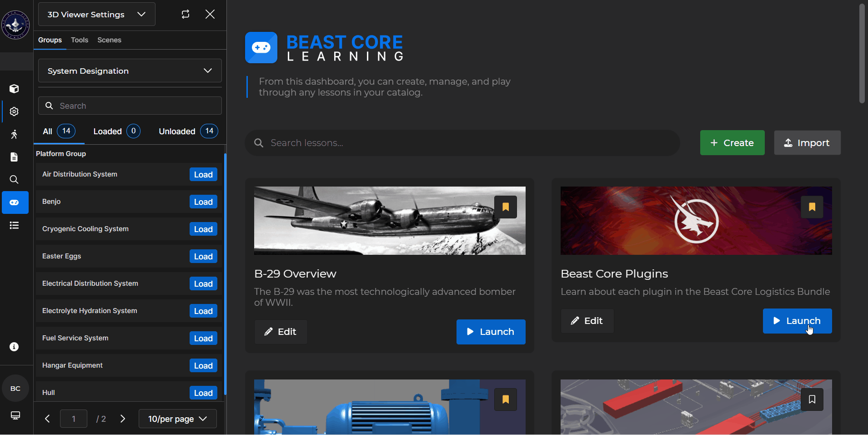Click the Create lesson button

pos(732,143)
